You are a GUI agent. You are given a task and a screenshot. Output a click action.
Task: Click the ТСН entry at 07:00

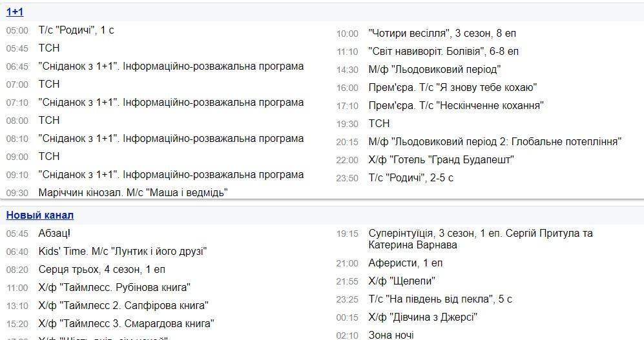[49, 84]
